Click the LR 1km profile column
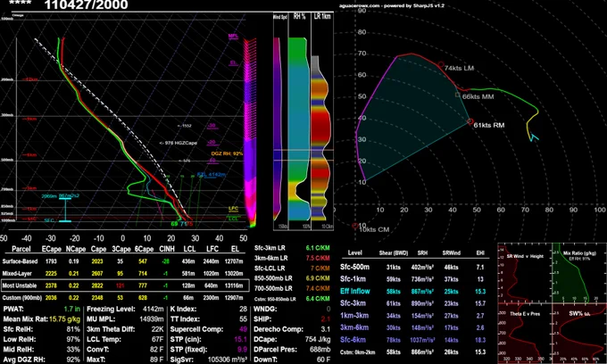Viewport: 607px width, 364px height. click(x=322, y=122)
